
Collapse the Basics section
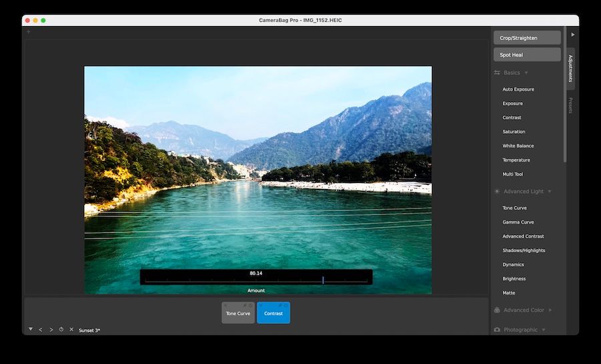tap(526, 73)
